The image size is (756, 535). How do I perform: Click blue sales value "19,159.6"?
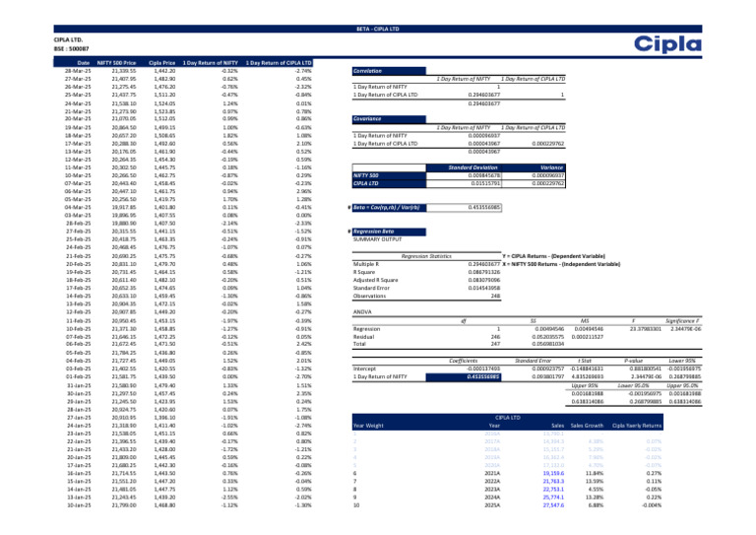pos(553,474)
